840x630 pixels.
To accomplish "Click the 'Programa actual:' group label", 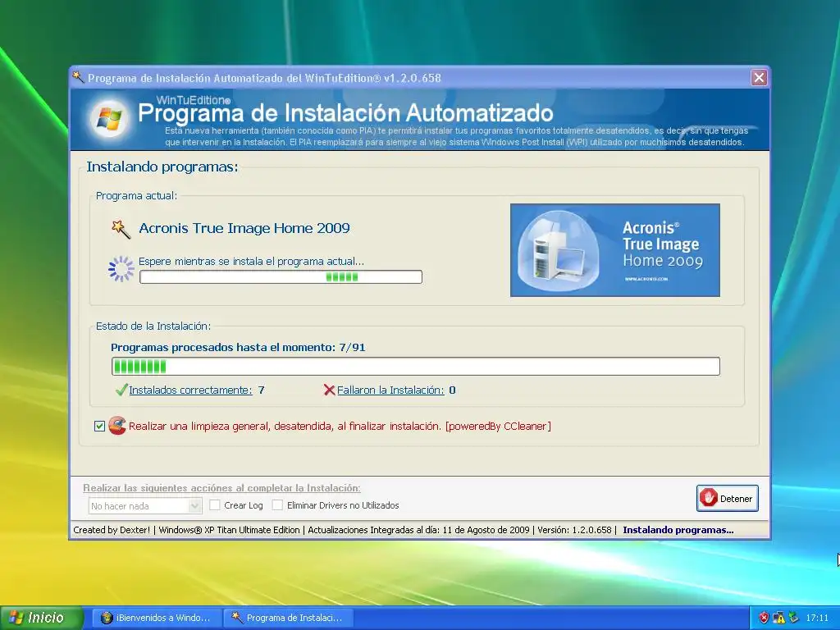I will (x=136, y=195).
